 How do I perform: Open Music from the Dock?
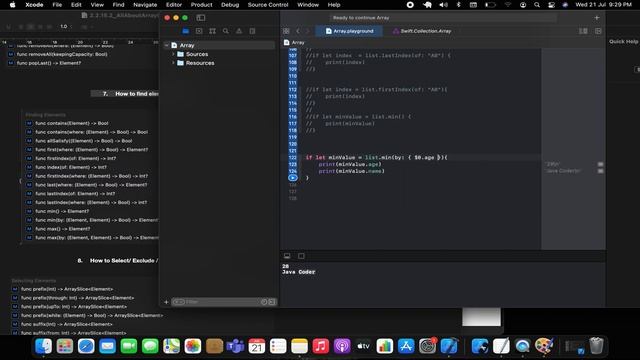coord(320,347)
